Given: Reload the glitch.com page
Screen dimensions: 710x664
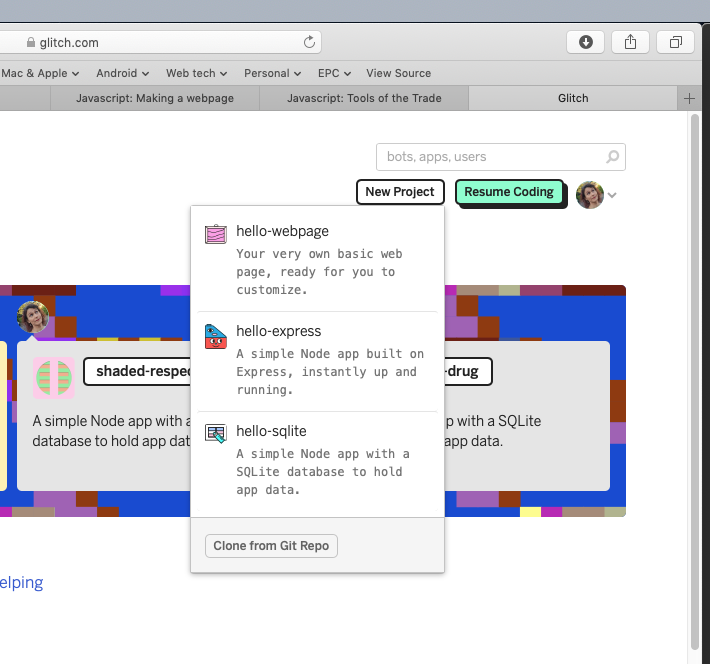Looking at the screenshot, I should (x=309, y=42).
